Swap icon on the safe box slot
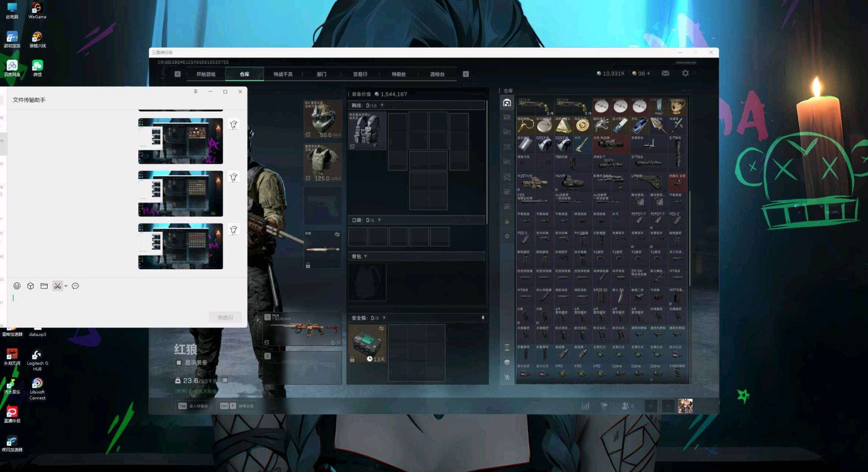868x472 pixels. coord(381,328)
